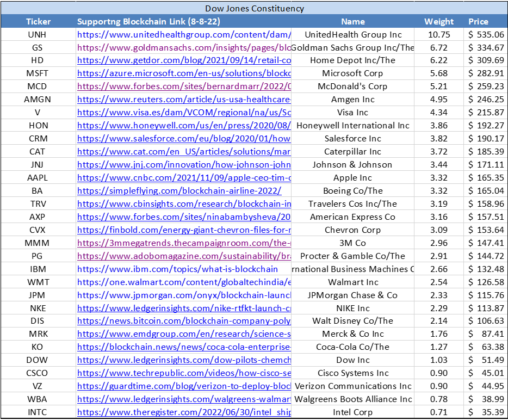Open the cat.com articles link

click(x=184, y=151)
